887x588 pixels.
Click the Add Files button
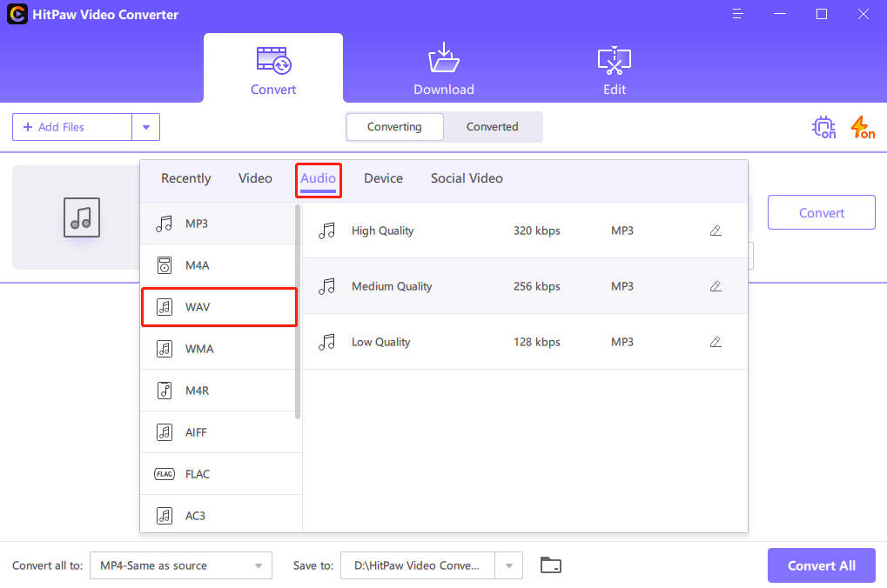coord(72,127)
